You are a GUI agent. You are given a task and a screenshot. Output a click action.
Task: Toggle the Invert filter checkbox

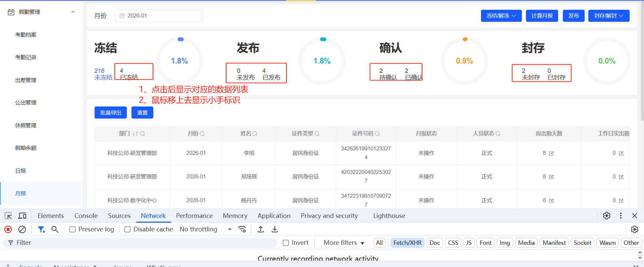(286, 243)
